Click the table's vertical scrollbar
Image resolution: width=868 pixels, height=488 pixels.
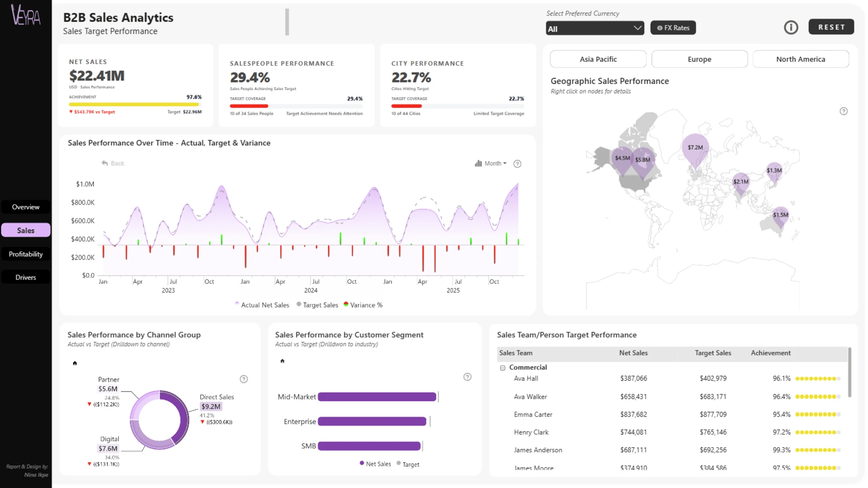tap(850, 372)
